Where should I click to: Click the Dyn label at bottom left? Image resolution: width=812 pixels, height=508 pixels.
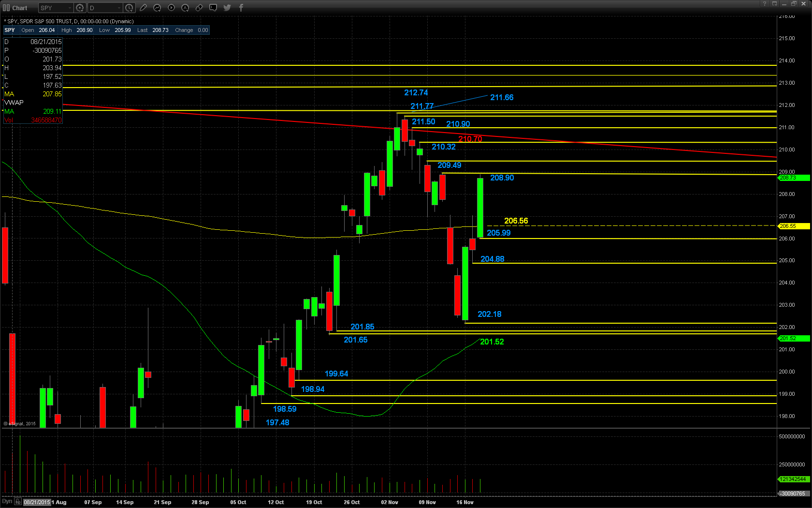[x=7, y=501]
